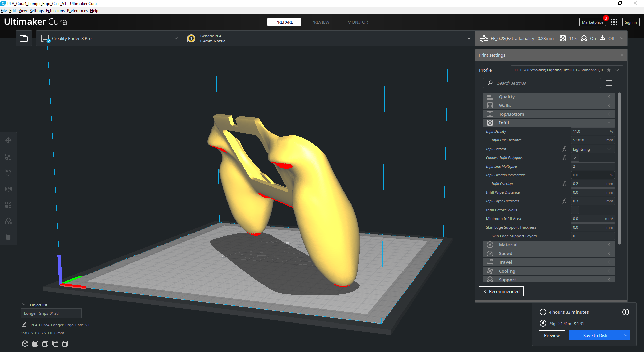Screen dimensions: 644x352
Task: Click the Preview button
Action: (x=552, y=335)
